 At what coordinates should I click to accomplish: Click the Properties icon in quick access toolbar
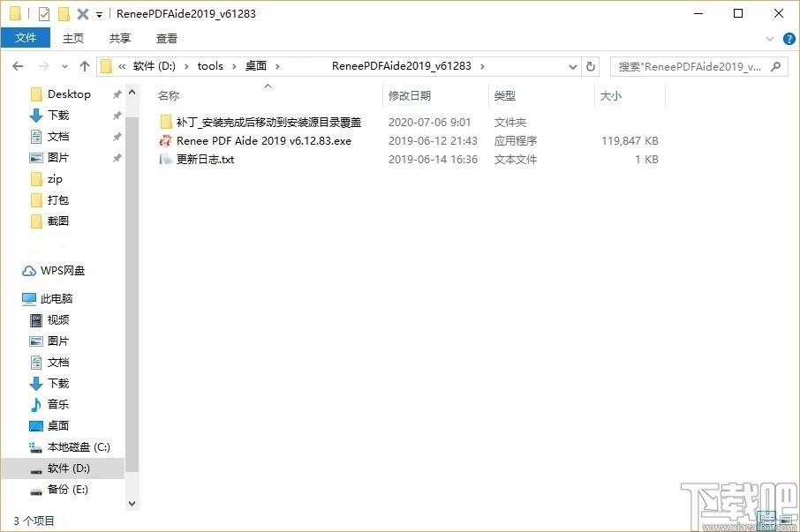[44, 14]
